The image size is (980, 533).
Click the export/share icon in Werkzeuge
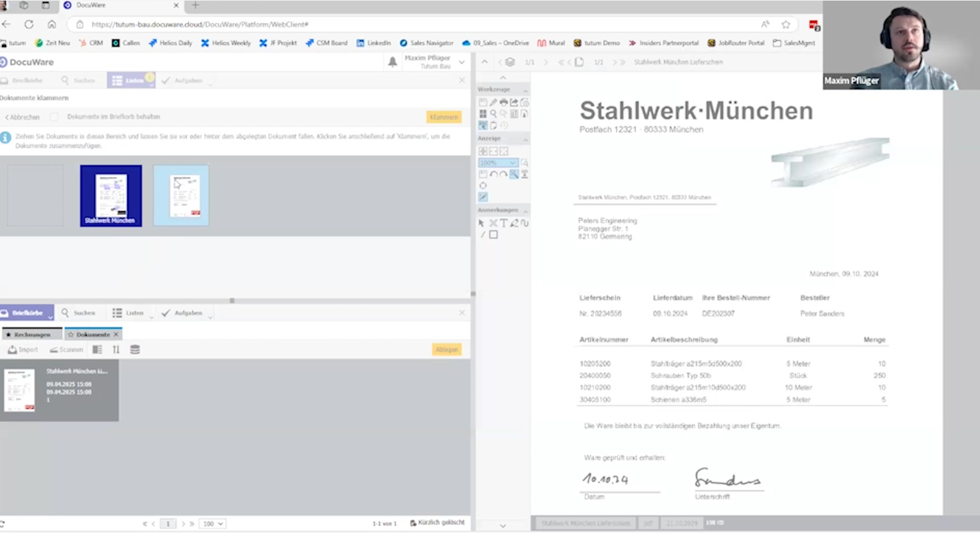(x=514, y=102)
